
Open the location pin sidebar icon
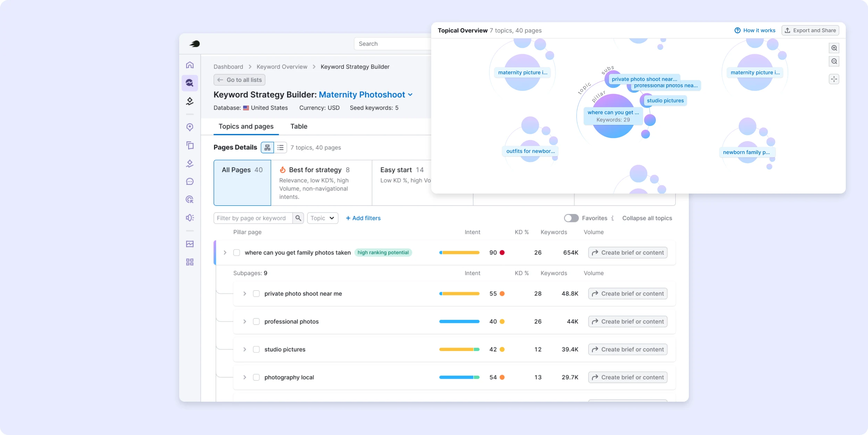coord(190,127)
